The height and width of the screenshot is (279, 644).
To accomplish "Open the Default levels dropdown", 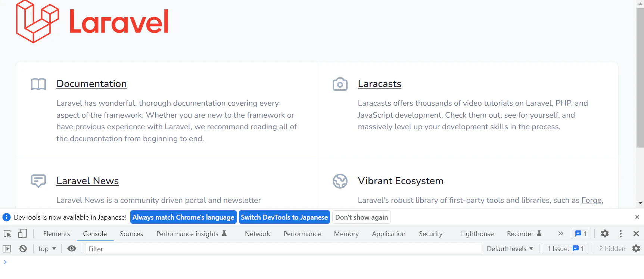I will tap(510, 249).
